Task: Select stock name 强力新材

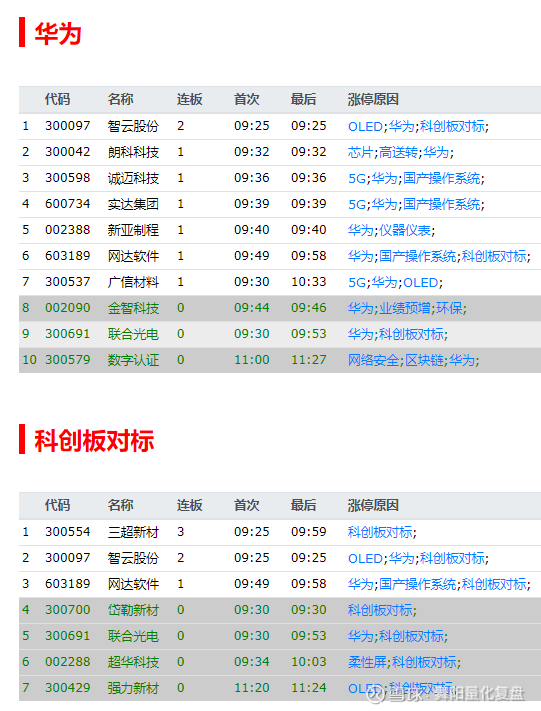Action: pos(133,688)
